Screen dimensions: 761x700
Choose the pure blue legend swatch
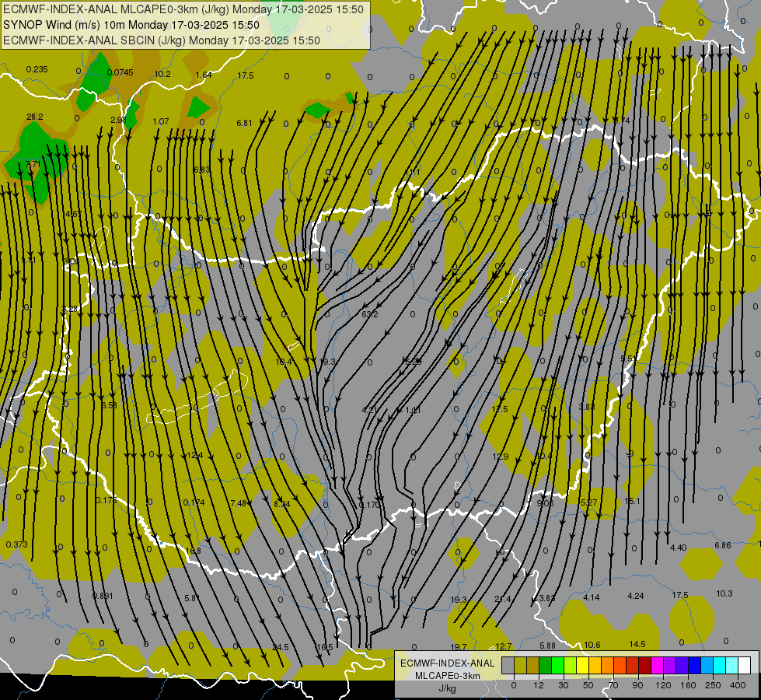pyautogui.click(x=695, y=665)
